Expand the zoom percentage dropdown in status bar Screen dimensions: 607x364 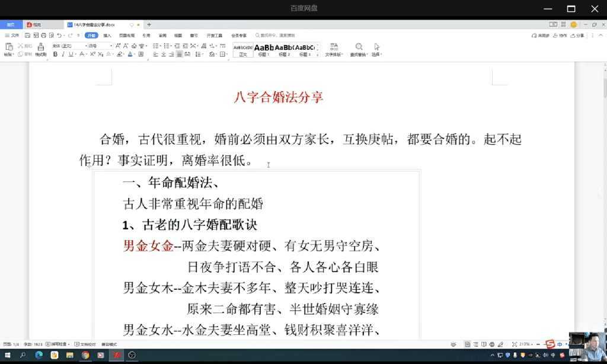click(x=532, y=344)
